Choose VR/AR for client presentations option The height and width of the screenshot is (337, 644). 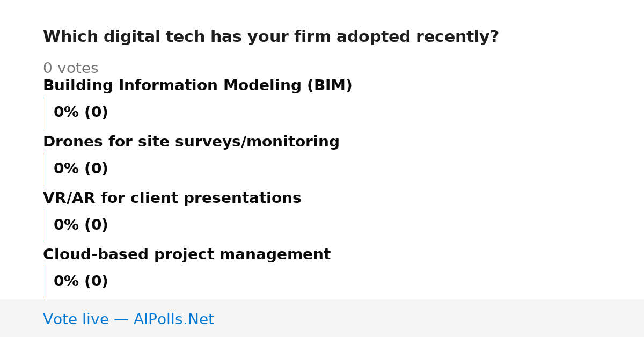point(172,199)
